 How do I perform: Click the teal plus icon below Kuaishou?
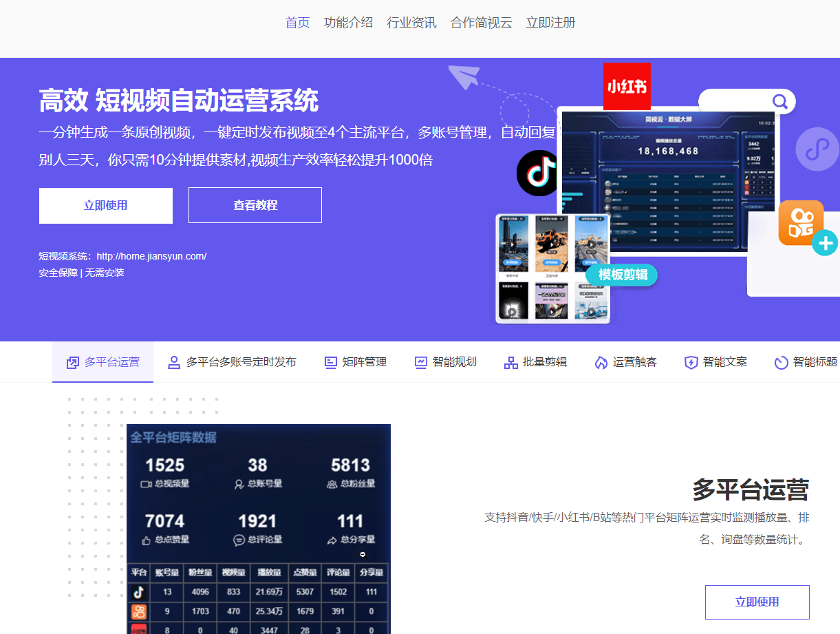click(x=826, y=243)
